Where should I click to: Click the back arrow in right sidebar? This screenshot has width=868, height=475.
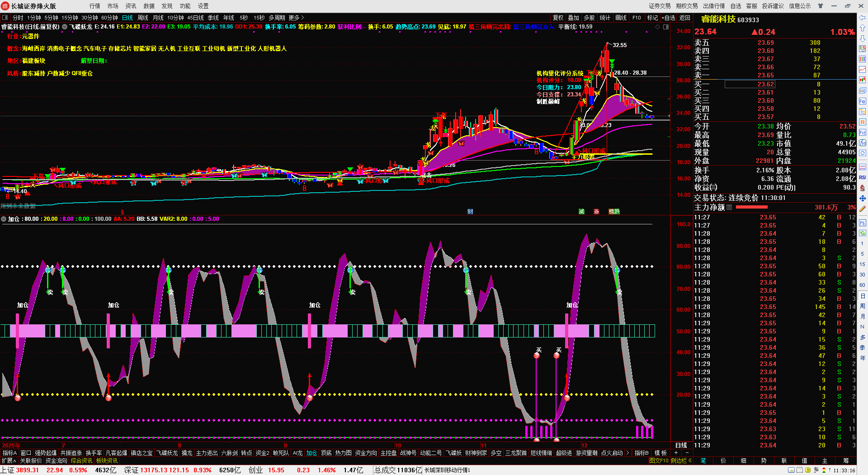coord(863,18)
